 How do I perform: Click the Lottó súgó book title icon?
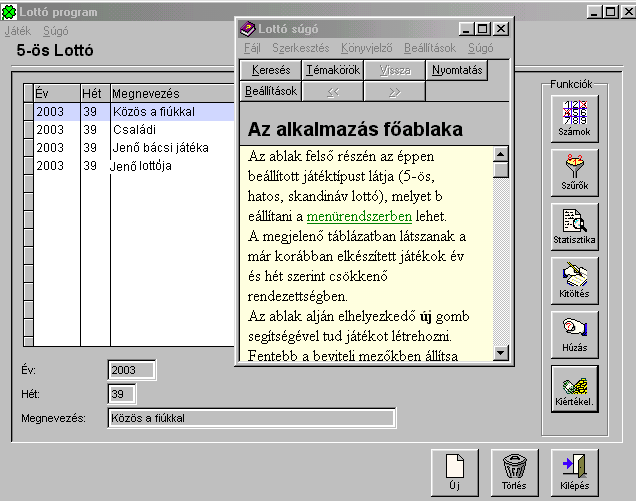tap(247, 29)
